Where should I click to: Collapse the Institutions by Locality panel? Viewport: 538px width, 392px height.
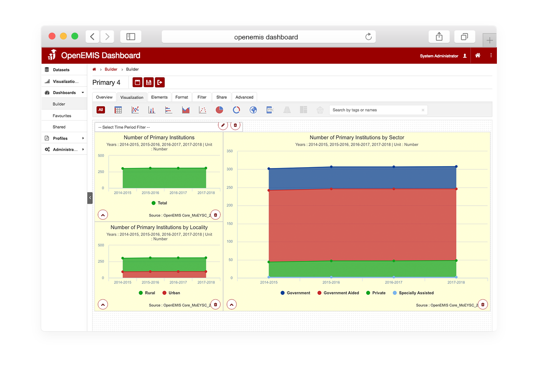pos(103,304)
